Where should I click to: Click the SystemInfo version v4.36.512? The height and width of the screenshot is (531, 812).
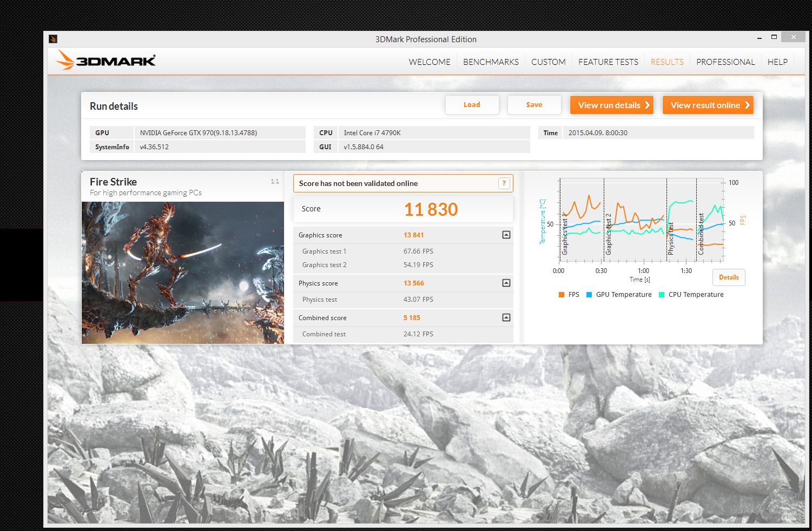point(154,147)
